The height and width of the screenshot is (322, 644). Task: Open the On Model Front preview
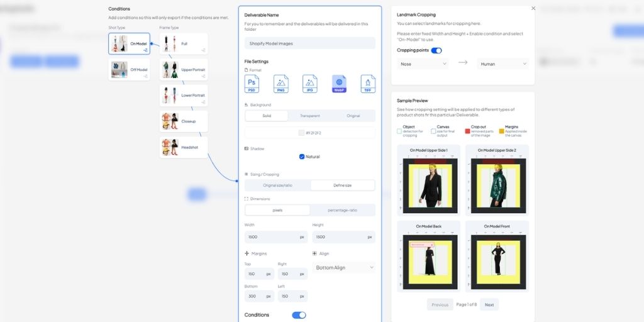[x=497, y=257]
